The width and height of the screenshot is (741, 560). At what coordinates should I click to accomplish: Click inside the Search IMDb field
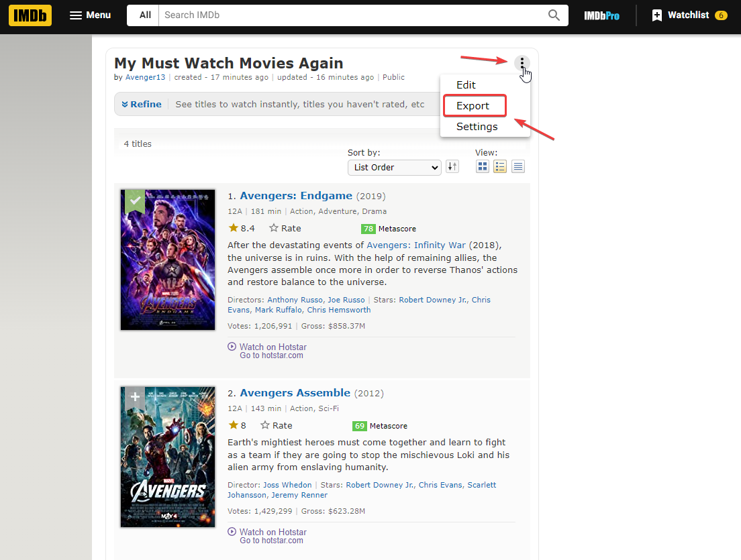(x=349, y=15)
